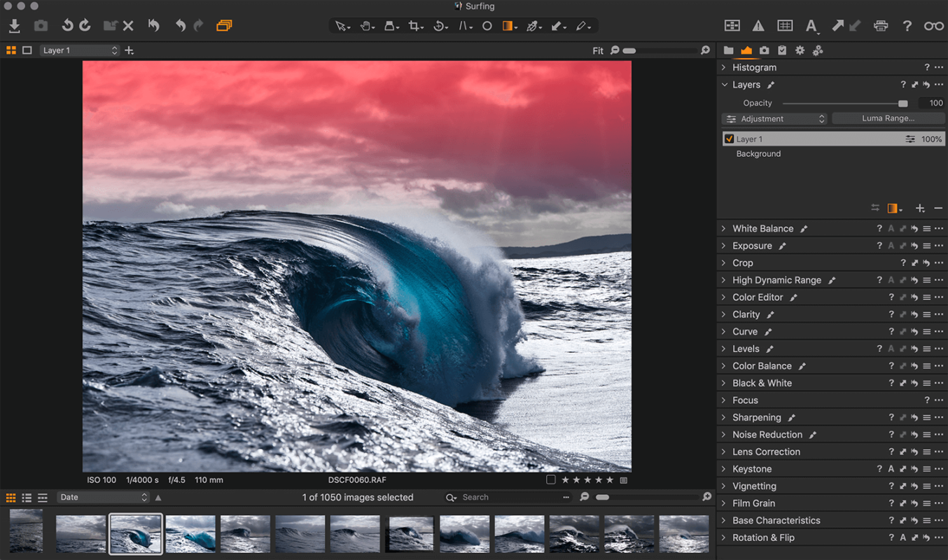Open the Date sort dropdown
This screenshot has height=560, width=948.
pyautogui.click(x=103, y=498)
